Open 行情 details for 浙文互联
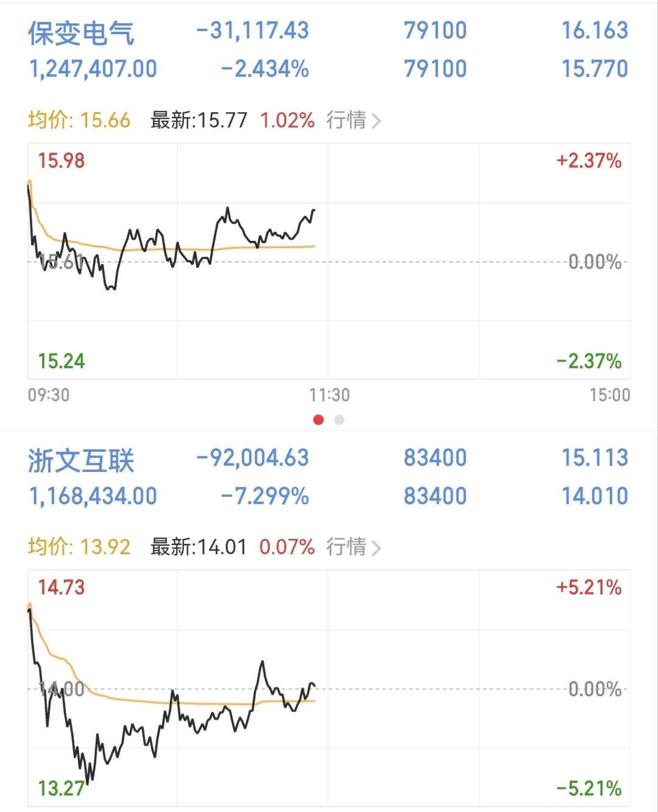 [353, 547]
